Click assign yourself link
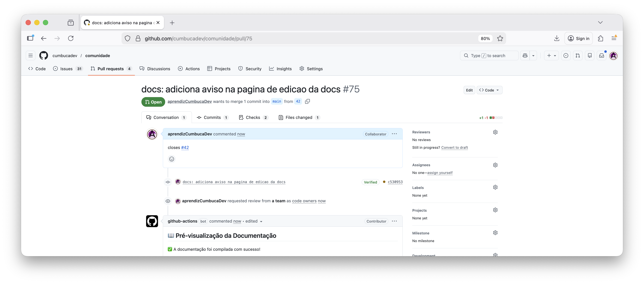This screenshot has height=284, width=644. (440, 173)
